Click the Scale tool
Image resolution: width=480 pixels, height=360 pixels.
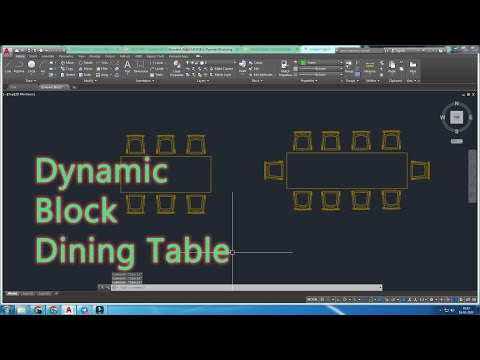coord(85,75)
